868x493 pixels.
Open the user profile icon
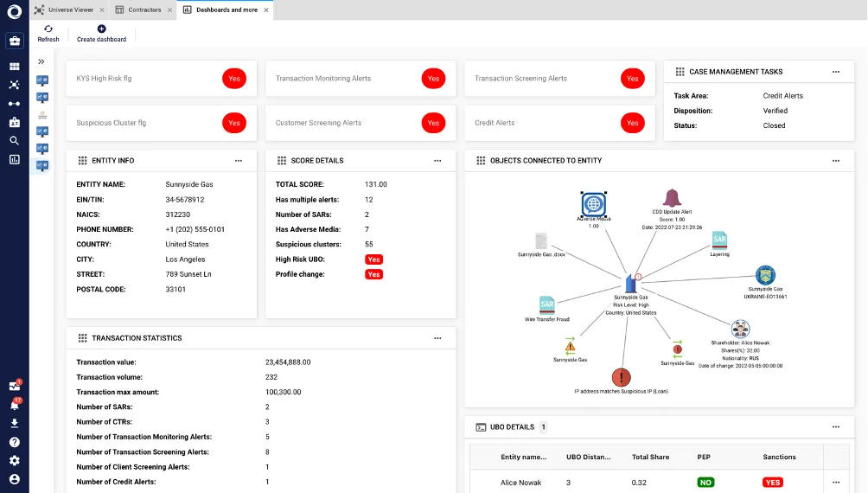coord(15,479)
